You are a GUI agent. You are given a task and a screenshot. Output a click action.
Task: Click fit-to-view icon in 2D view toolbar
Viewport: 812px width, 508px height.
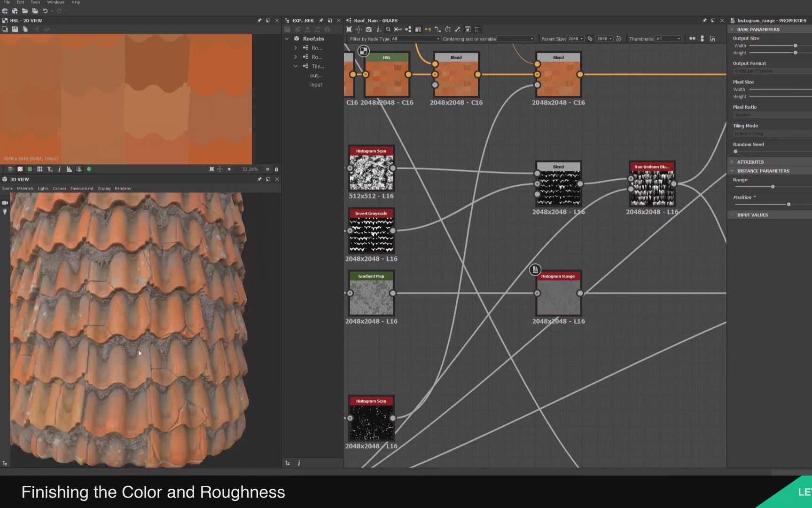click(x=212, y=169)
